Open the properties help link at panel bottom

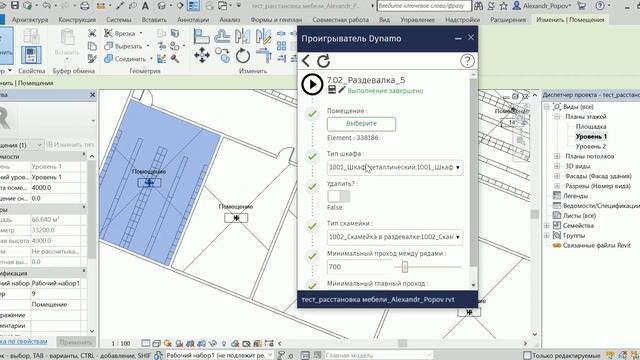point(23,341)
